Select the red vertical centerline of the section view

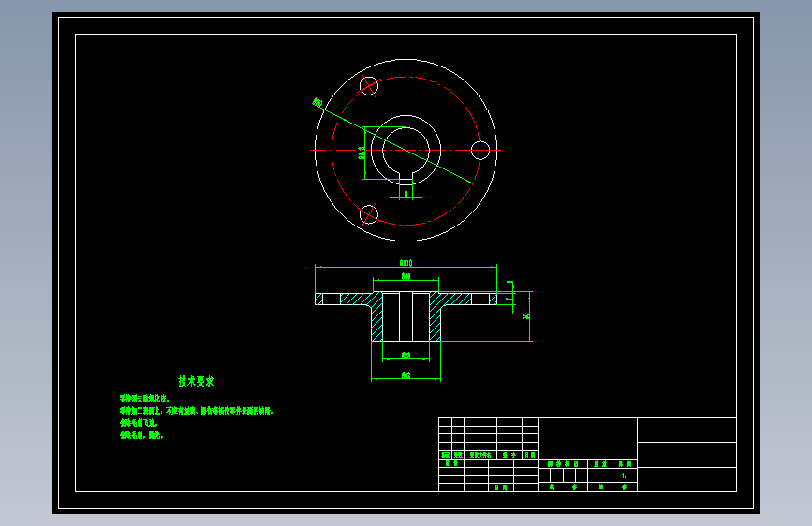point(406,315)
